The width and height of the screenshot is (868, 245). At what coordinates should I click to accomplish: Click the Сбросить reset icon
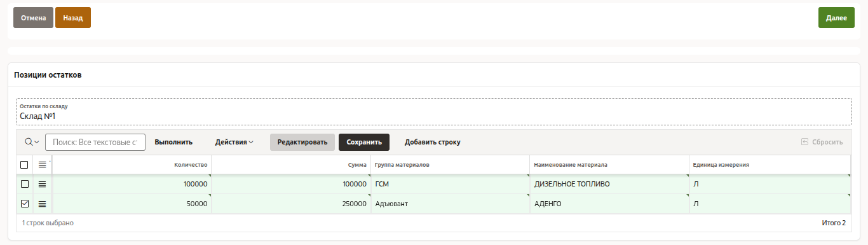[x=804, y=142]
